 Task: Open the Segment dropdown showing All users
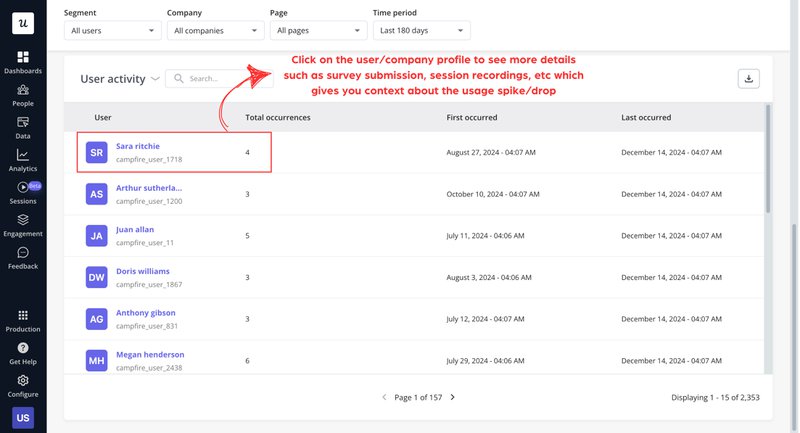click(x=113, y=31)
